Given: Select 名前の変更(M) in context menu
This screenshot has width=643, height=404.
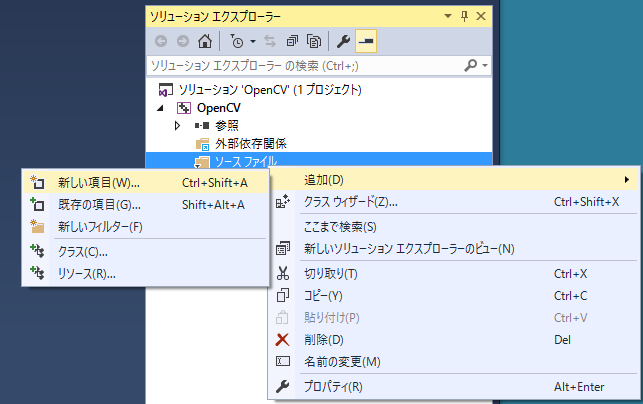Looking at the screenshot, I should 341,361.
